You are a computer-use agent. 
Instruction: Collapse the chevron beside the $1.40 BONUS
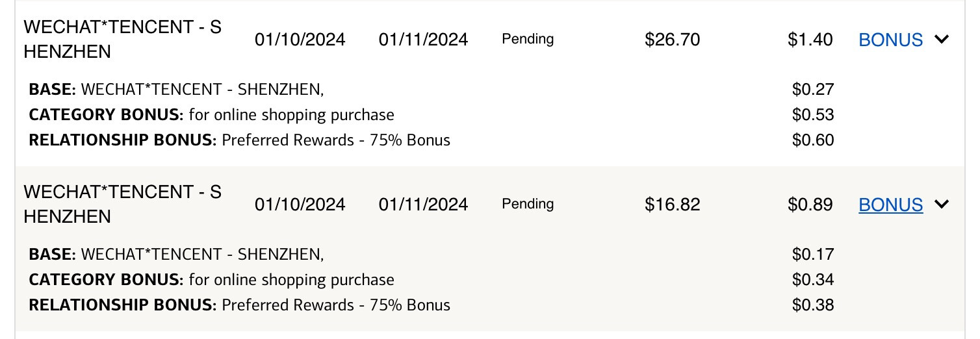pyautogui.click(x=941, y=40)
